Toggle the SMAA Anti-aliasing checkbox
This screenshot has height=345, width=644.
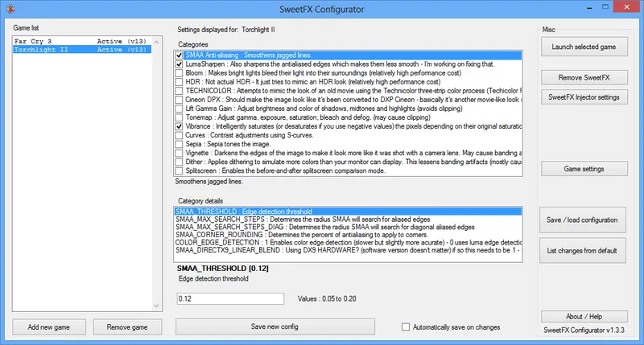[x=179, y=55]
